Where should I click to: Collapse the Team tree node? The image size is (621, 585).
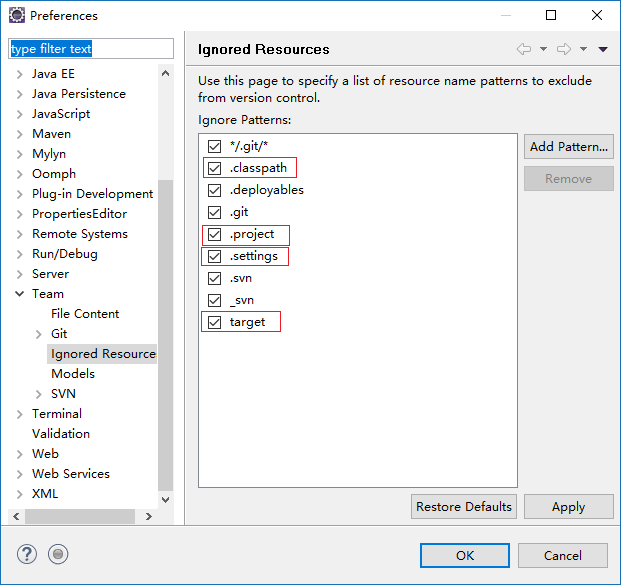coord(20,294)
